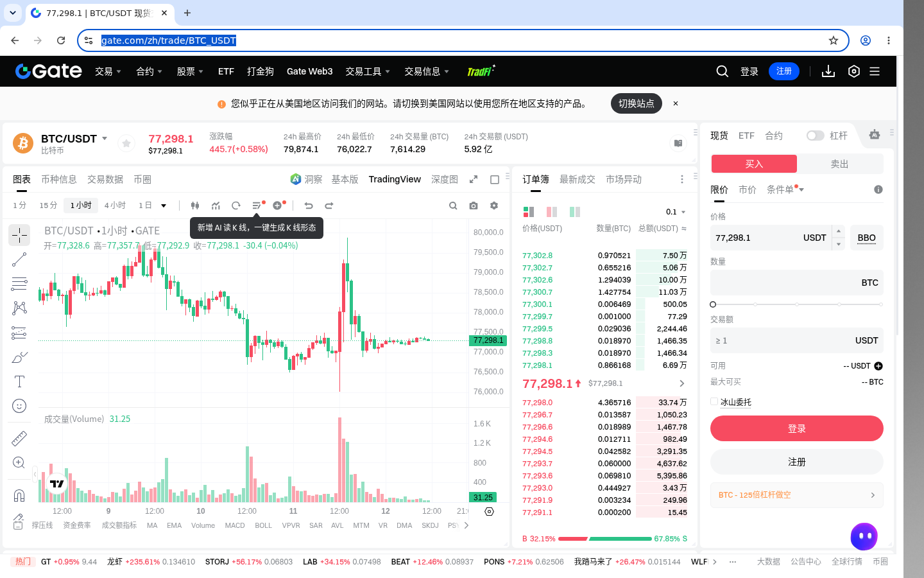This screenshot has width=924, height=578.
Task: Select the text annotation tool
Action: click(19, 381)
